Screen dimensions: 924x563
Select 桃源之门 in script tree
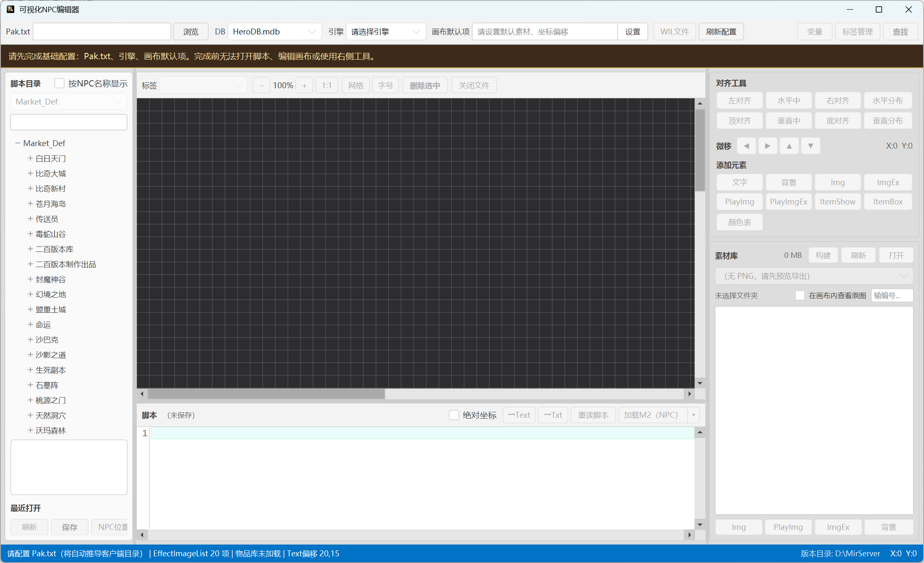click(51, 400)
